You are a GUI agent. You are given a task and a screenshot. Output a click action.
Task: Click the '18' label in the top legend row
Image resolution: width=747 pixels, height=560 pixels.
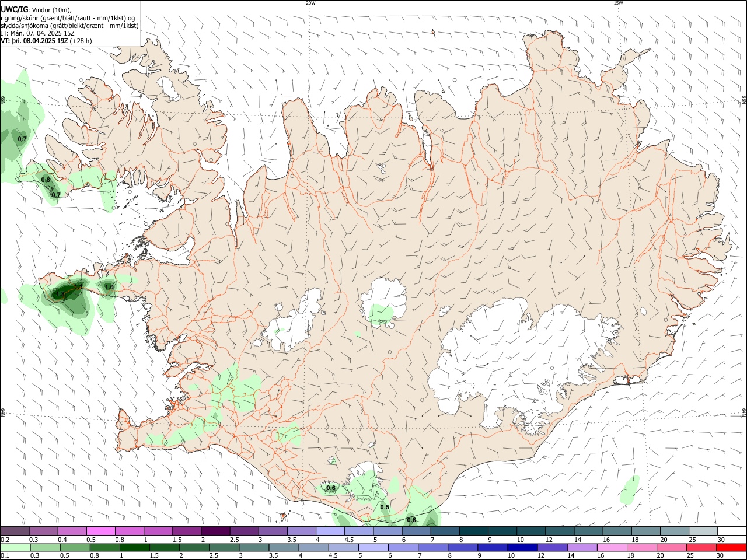click(635, 540)
